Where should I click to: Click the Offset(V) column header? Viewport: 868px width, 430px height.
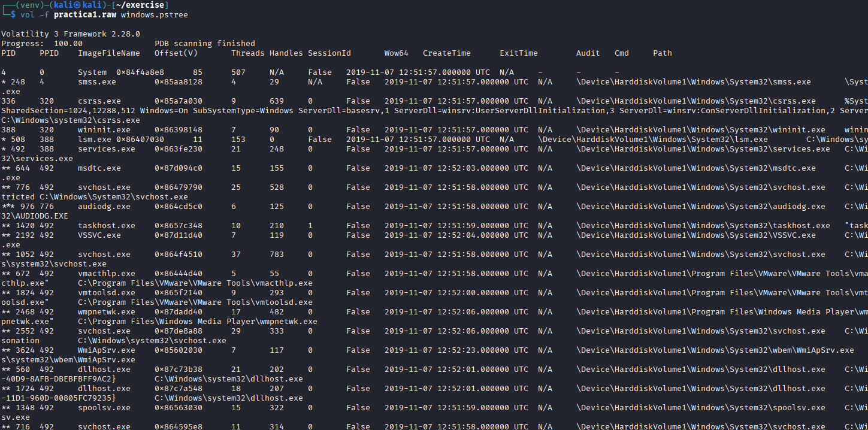coord(176,53)
